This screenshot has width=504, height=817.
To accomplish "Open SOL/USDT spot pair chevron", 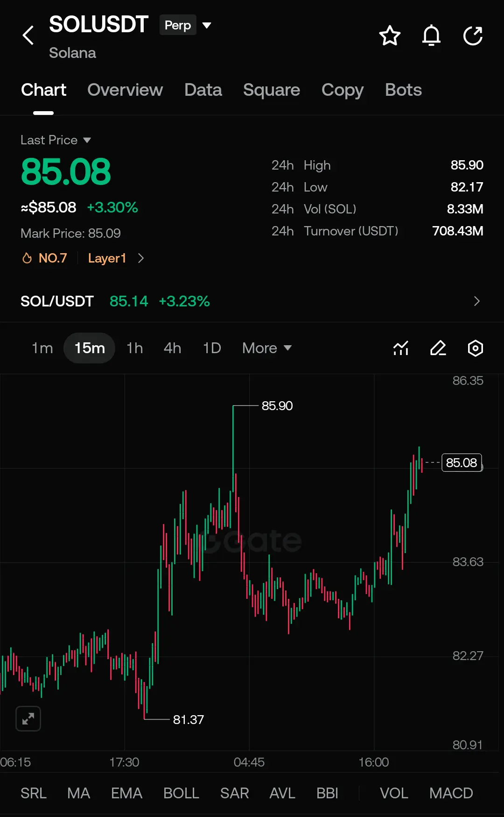I will (476, 301).
